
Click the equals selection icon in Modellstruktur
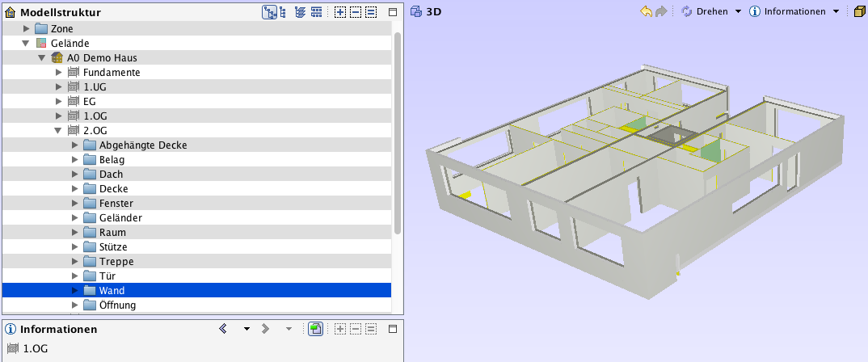tap(371, 12)
